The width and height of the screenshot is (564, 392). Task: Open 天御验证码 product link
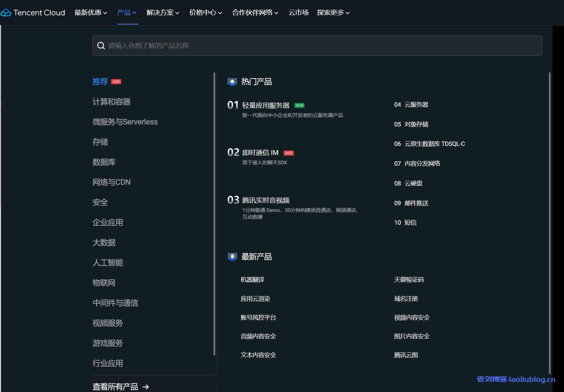(409, 280)
